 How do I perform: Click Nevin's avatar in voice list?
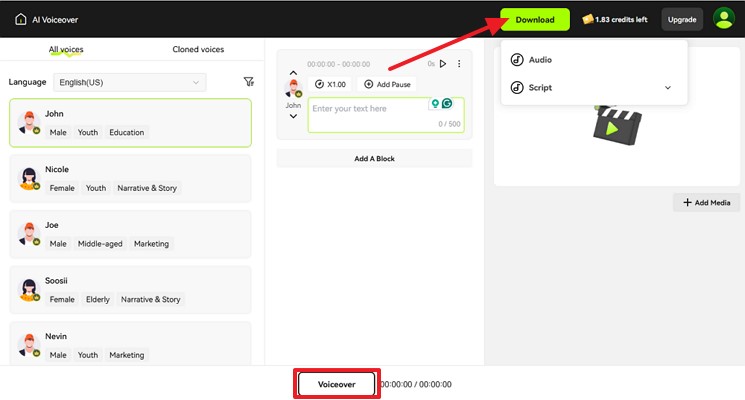[x=29, y=345]
